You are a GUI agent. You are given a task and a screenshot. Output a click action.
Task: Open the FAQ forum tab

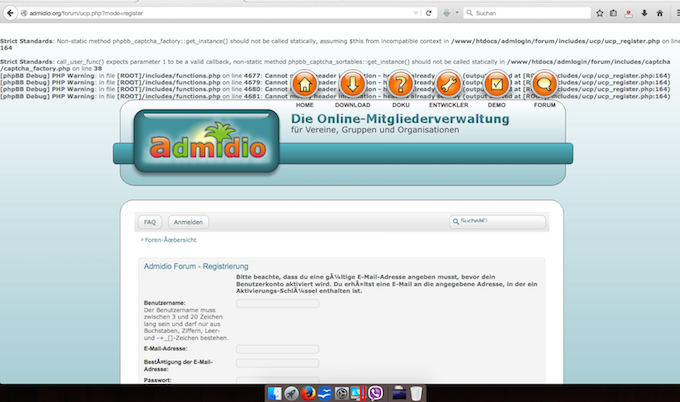[x=149, y=222]
